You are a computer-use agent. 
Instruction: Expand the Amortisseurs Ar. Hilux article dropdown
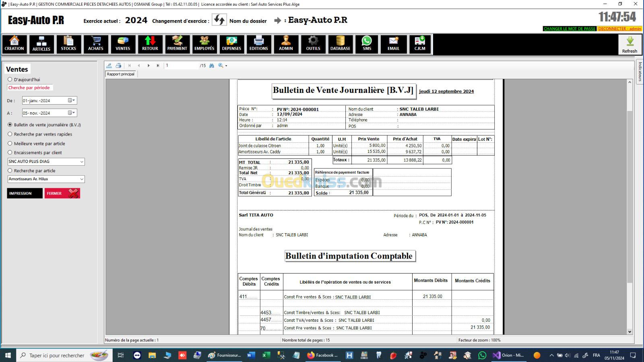point(82,179)
